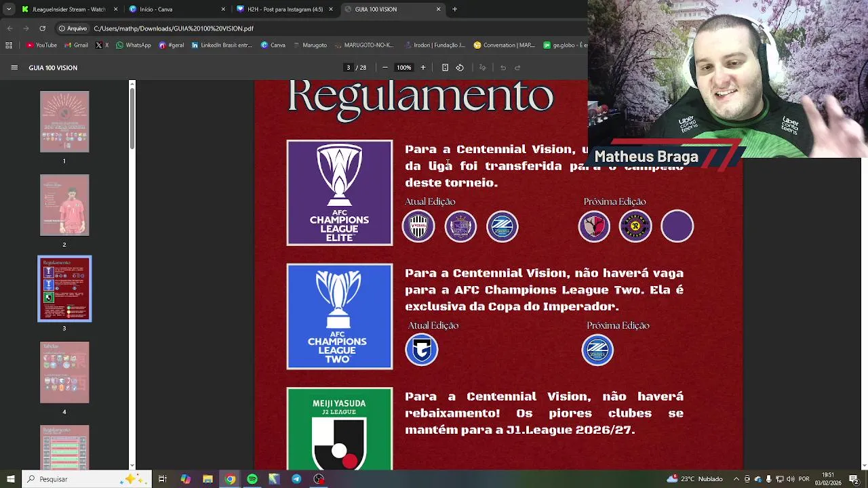Click the AFC Champions League Elite logo
This screenshot has height=488, width=868.
[340, 192]
